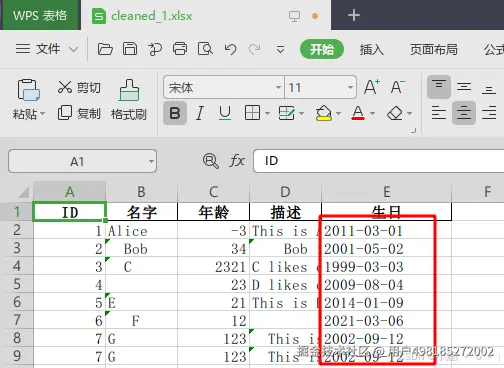Add a new tab with plus button
The width and height of the screenshot is (504, 368).
click(354, 15)
